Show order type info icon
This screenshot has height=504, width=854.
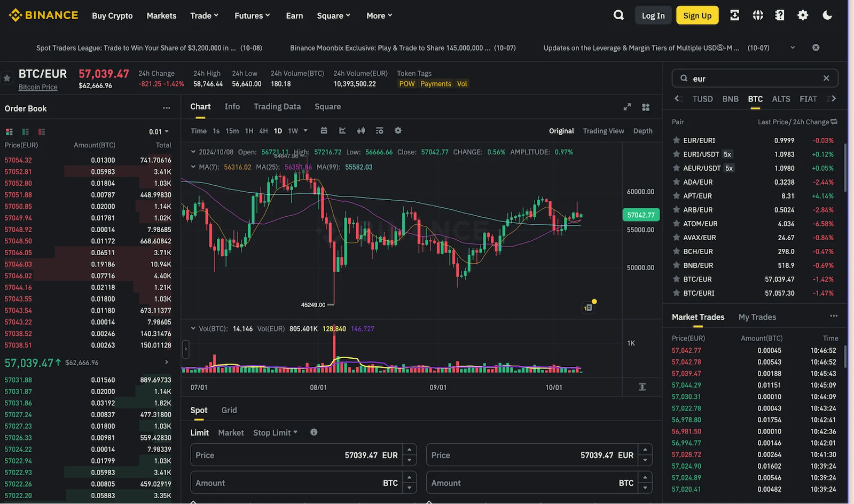coord(314,432)
